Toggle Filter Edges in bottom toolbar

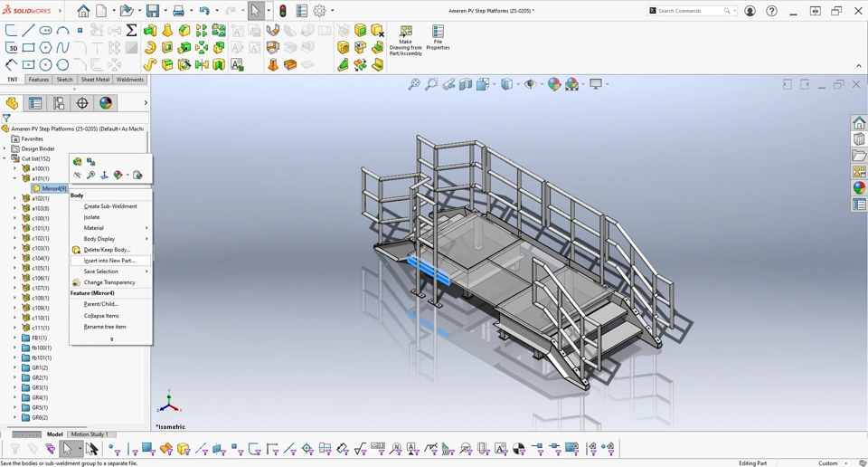coord(132,449)
